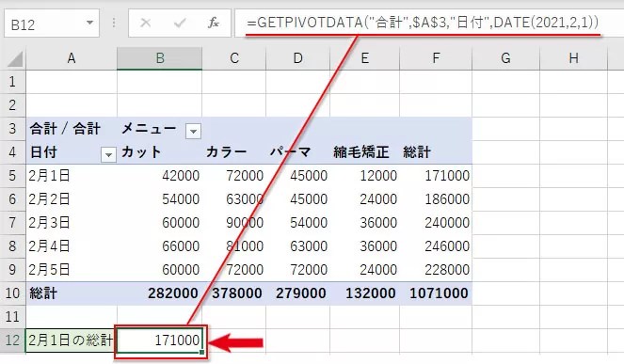Image resolution: width=624 pixels, height=364 pixels.
Task: Select the grand total cell 1071000
Action: tap(436, 293)
